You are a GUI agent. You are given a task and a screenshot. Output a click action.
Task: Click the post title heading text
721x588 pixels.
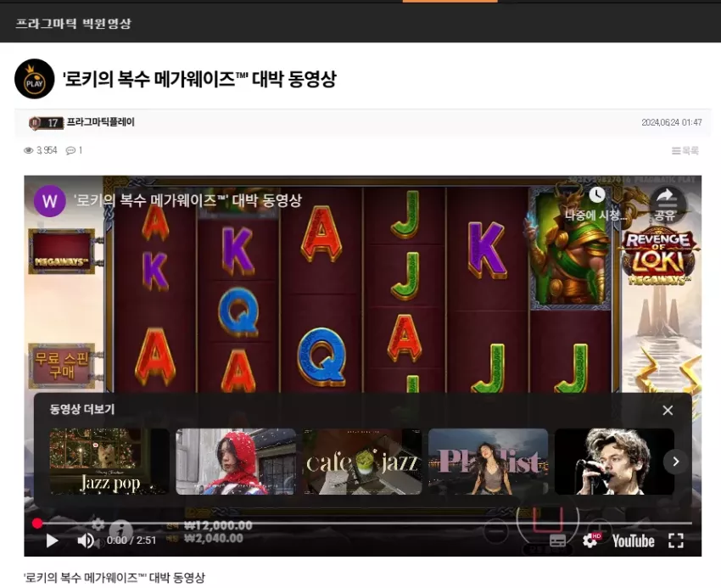[x=199, y=79]
